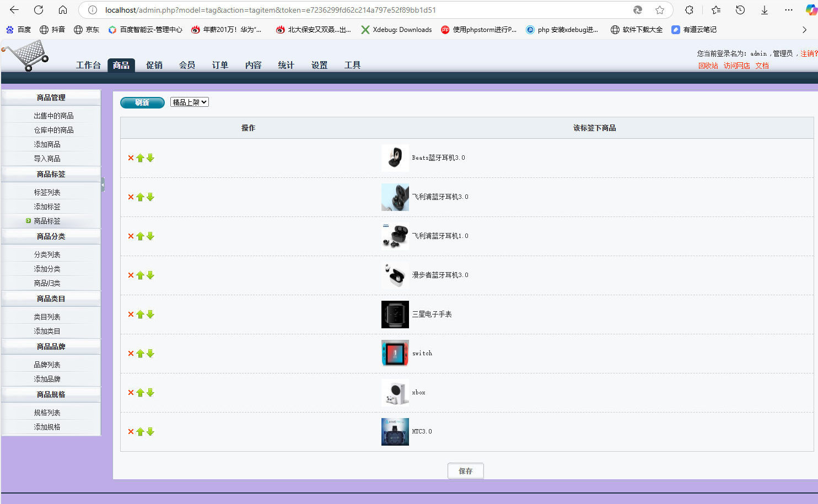Move HTC3.0 product up one position
The width and height of the screenshot is (818, 504).
point(140,432)
